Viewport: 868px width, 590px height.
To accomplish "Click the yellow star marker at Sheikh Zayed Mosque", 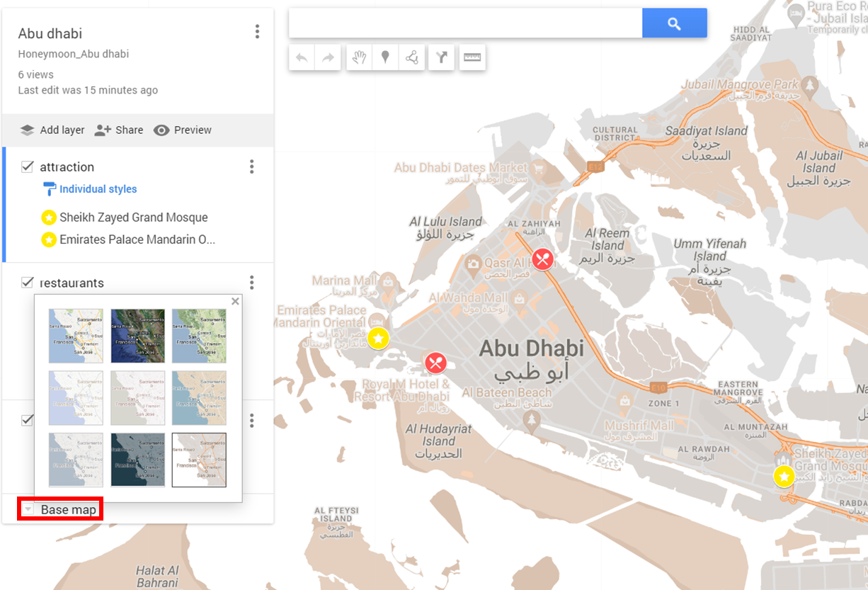I will 784,477.
